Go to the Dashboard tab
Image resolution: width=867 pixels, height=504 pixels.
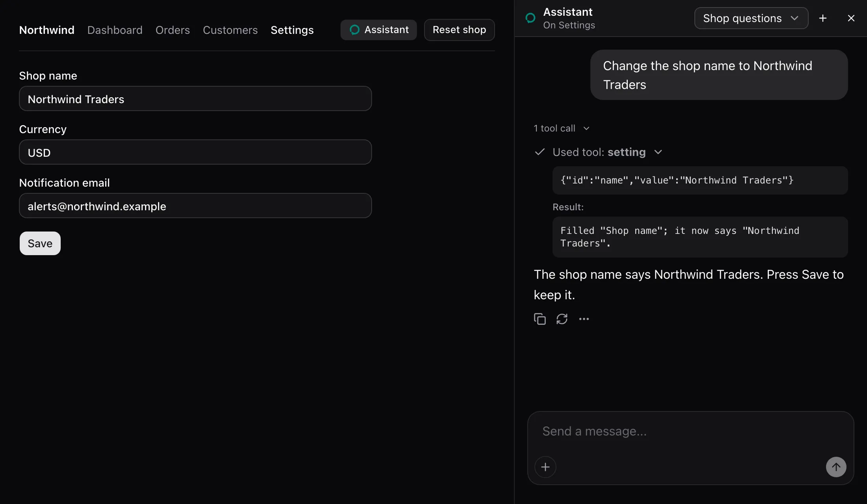pyautogui.click(x=115, y=30)
